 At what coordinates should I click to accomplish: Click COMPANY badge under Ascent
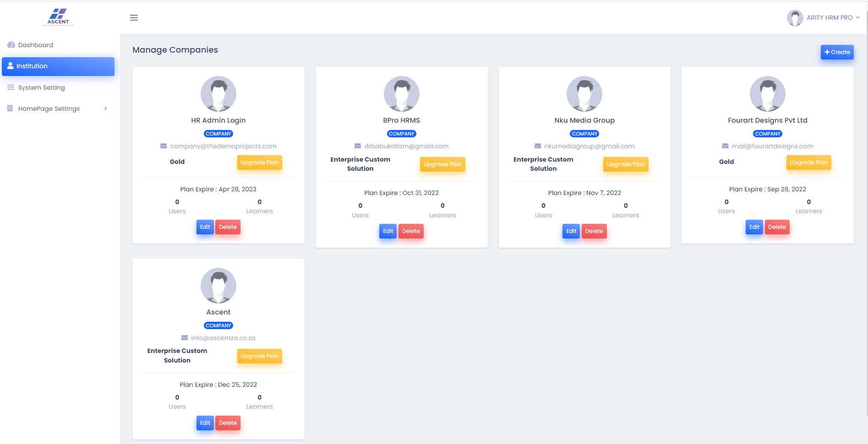click(x=218, y=325)
